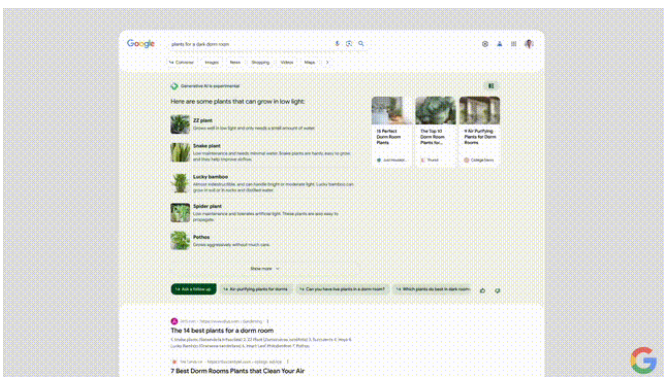Switch to the Shopping tab

click(260, 62)
